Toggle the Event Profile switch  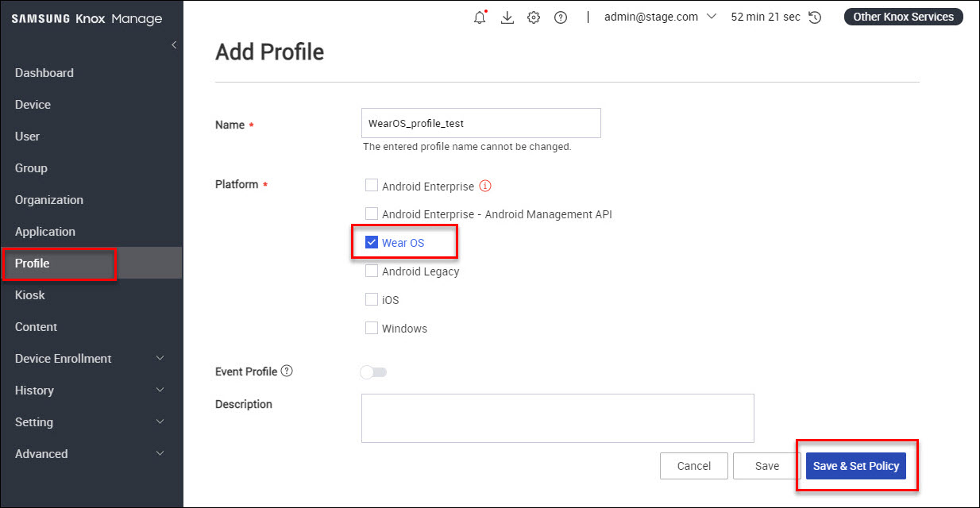tap(373, 372)
